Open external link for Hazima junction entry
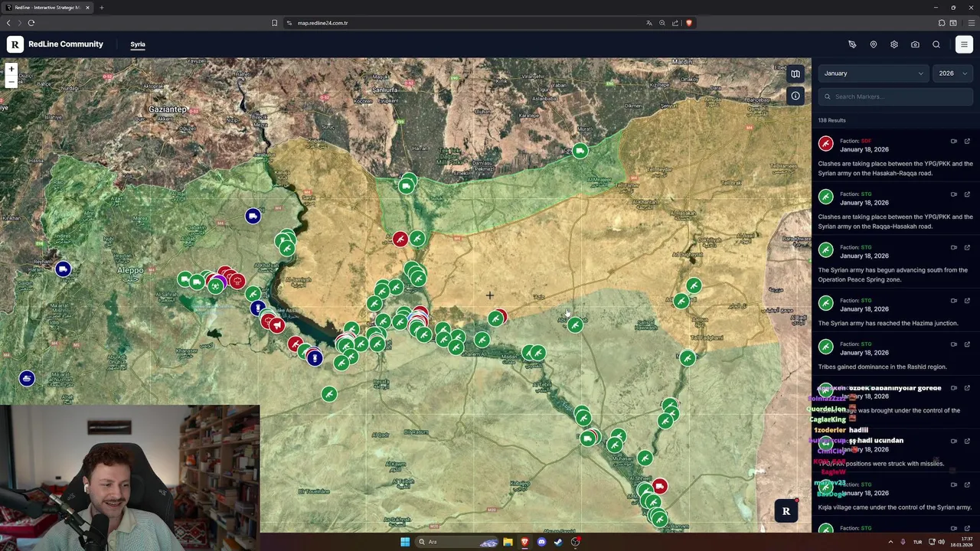Viewport: 980px width, 551px height. [x=967, y=301]
